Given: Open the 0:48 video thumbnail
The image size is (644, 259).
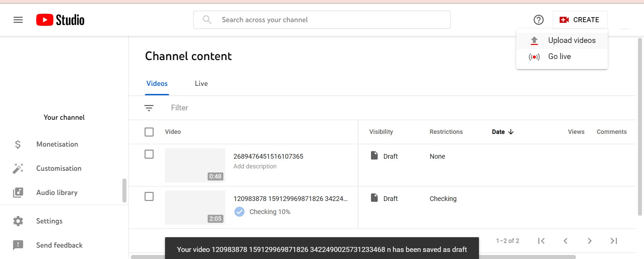Looking at the screenshot, I should click(195, 165).
